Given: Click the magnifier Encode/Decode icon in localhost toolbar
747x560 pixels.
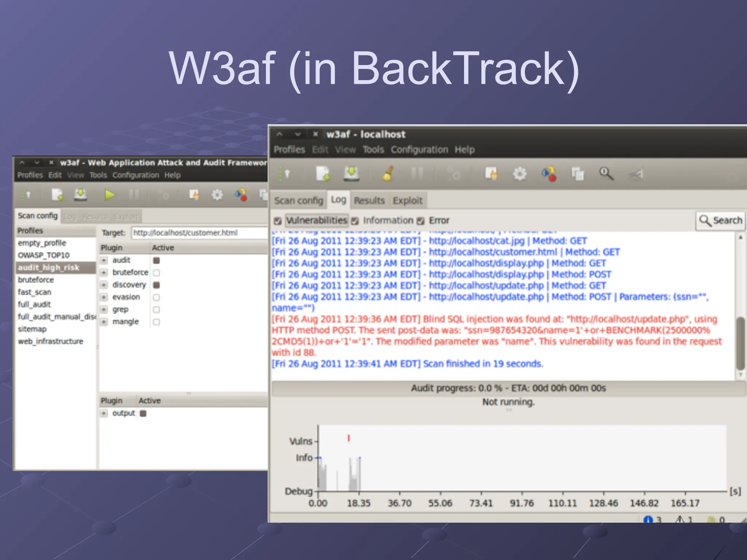Looking at the screenshot, I should click(606, 174).
